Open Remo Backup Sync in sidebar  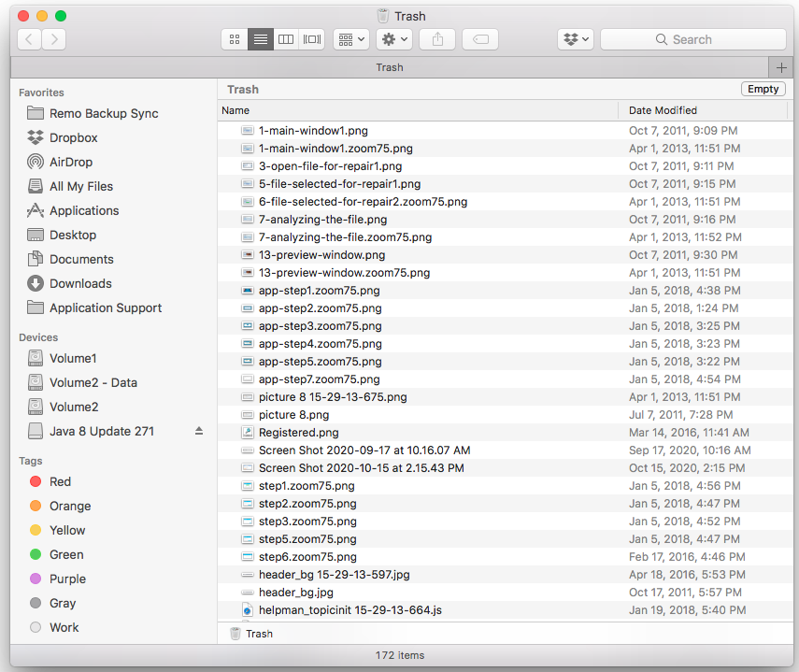click(x=104, y=113)
